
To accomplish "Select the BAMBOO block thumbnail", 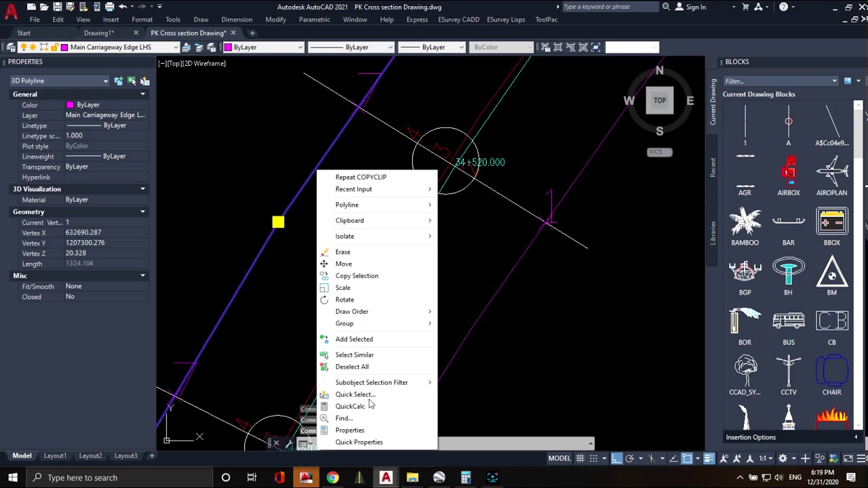I will (x=745, y=221).
